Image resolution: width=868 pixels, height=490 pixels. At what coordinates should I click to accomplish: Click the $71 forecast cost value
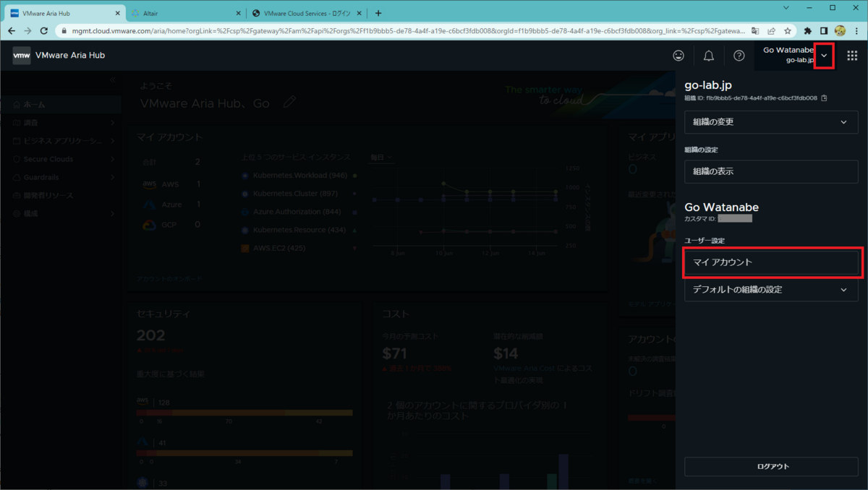[396, 353]
